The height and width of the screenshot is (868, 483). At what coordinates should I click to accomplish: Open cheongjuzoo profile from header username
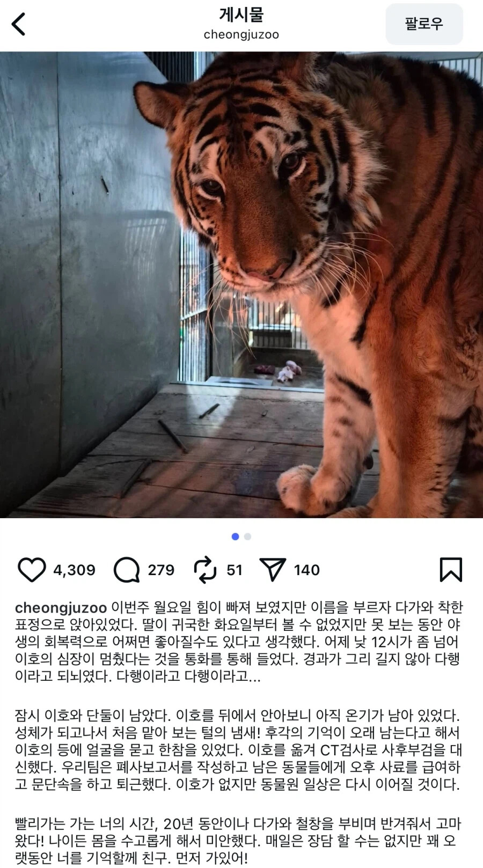[x=241, y=35]
